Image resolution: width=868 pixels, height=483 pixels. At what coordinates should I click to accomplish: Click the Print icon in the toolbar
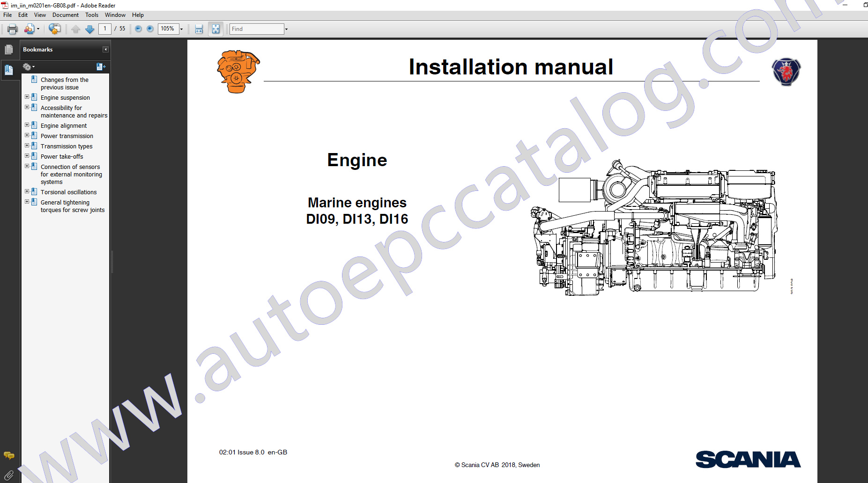(x=13, y=29)
